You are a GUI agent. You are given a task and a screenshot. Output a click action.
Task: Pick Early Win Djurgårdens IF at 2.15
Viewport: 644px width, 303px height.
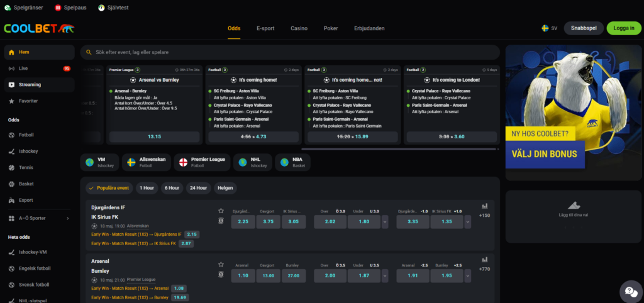tap(192, 234)
